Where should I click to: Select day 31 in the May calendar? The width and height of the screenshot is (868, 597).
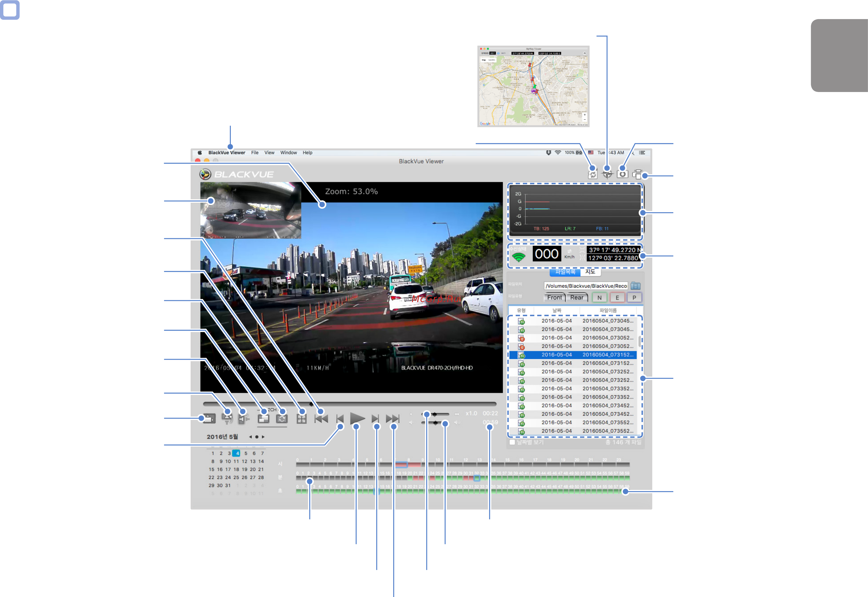tap(228, 485)
